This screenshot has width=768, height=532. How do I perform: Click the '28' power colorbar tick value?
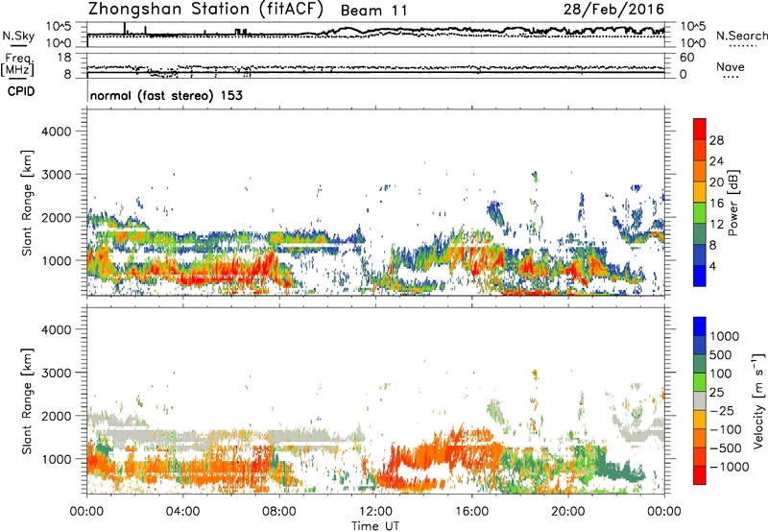pos(716,140)
